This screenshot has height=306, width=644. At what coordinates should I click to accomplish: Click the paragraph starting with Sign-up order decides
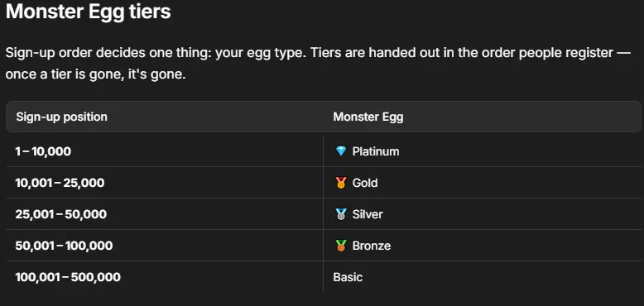[319, 65]
